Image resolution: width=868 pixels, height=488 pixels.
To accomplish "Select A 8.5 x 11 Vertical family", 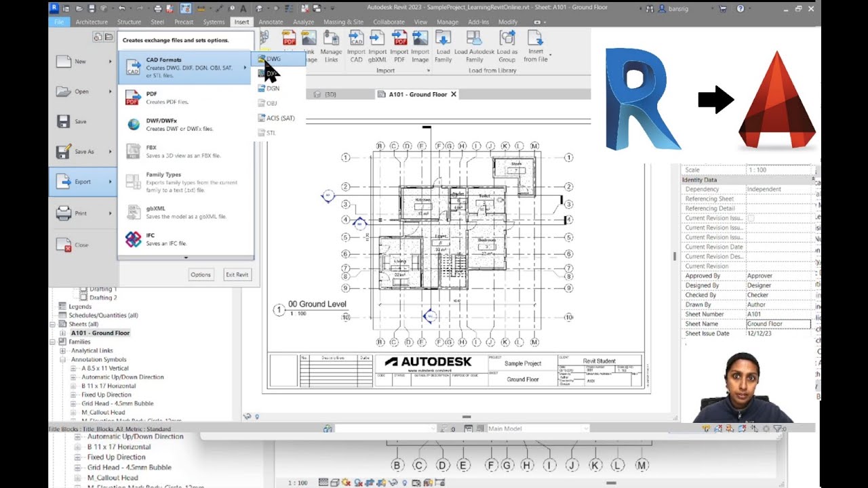I will click(104, 368).
